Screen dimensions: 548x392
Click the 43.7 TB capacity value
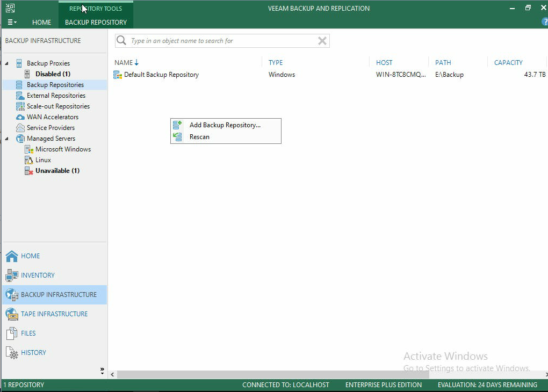tap(535, 75)
